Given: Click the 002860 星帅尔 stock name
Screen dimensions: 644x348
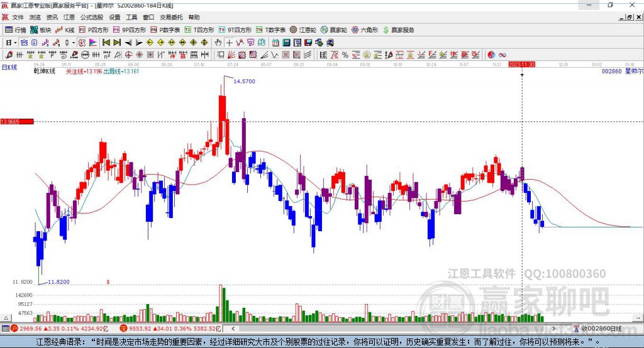Looking at the screenshot, I should tap(622, 72).
